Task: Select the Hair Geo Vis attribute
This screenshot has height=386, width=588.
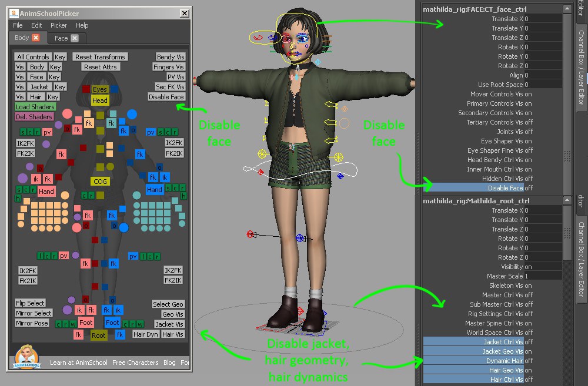Action: tap(473, 370)
